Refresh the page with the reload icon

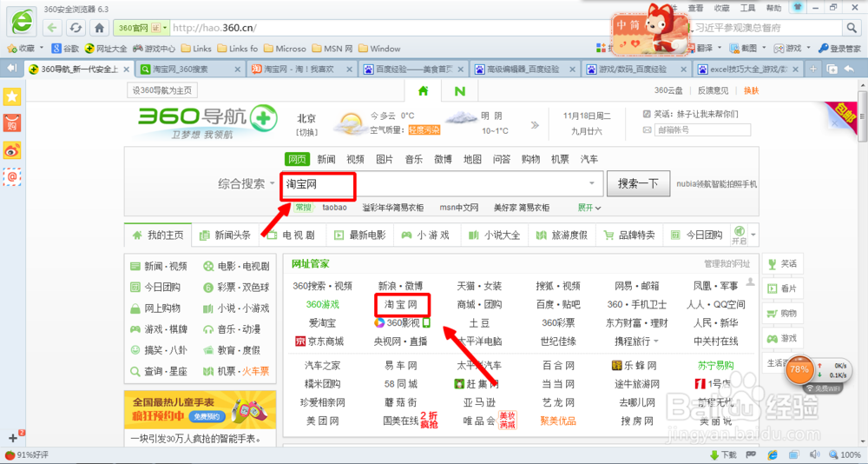76,28
